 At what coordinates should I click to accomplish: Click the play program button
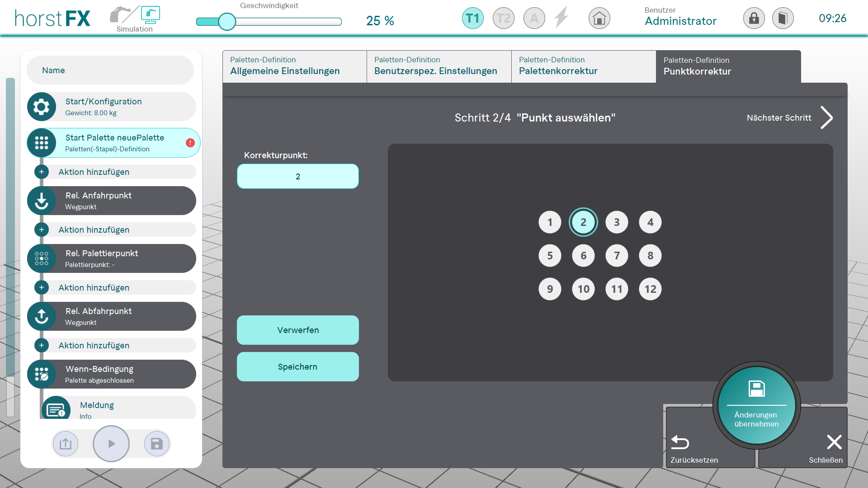(x=111, y=444)
